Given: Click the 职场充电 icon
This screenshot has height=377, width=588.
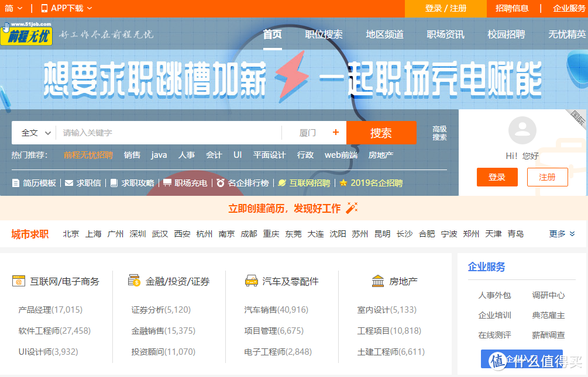Looking at the screenshot, I should pyautogui.click(x=167, y=183).
